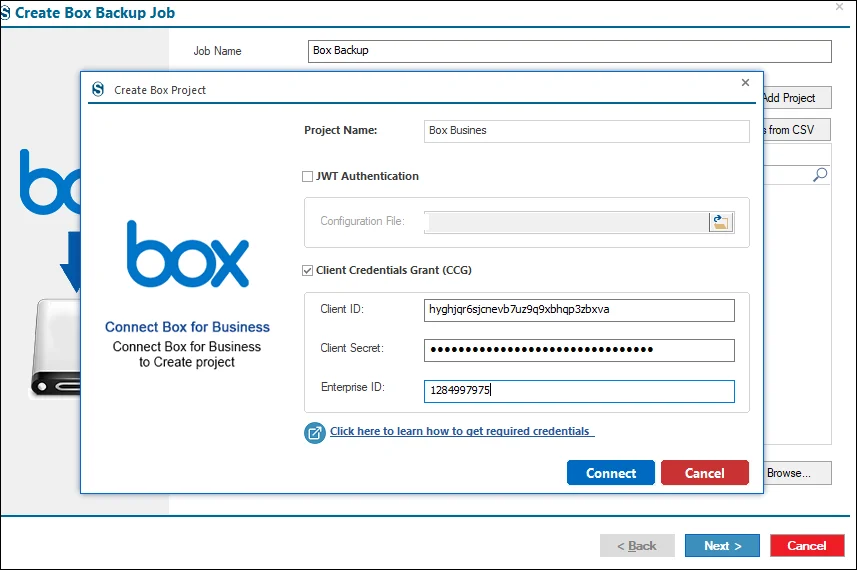Enable the JWT Authentication checkbox
This screenshot has width=857, height=570.
pyautogui.click(x=308, y=177)
